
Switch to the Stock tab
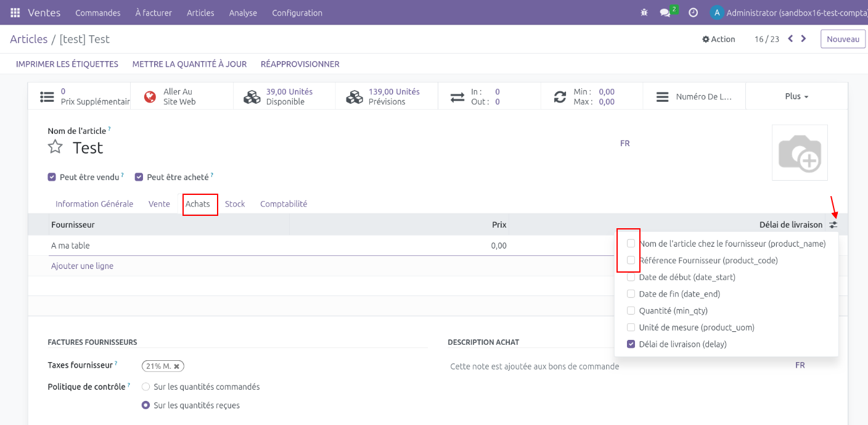click(235, 204)
